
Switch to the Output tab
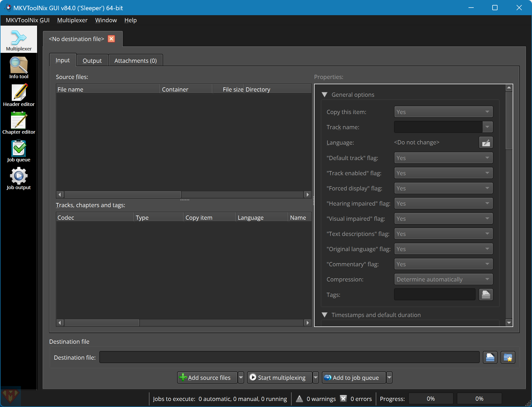(x=92, y=60)
